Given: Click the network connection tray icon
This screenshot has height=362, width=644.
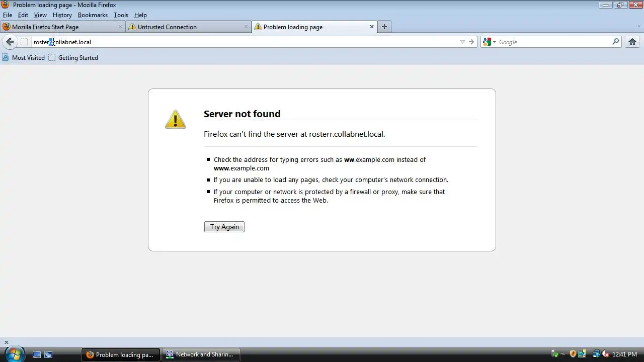Looking at the screenshot, I should [x=596, y=354].
